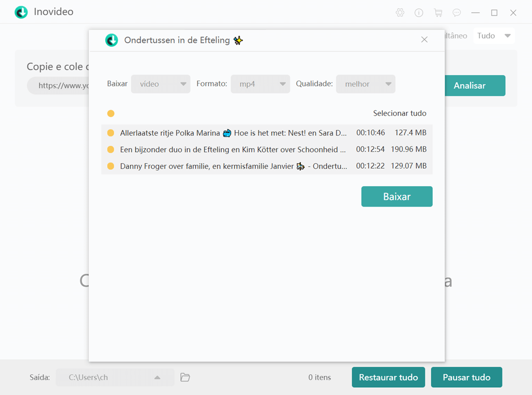This screenshot has height=395, width=532.
Task: Click the URL input field
Action: [x=58, y=86]
